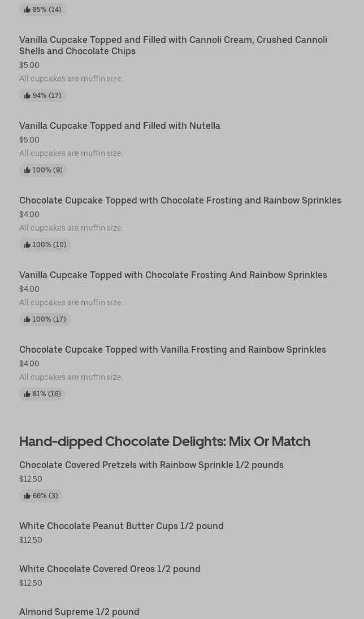Select White Chocolate Peanut Butter Cups item
Image resolution: width=364 pixels, height=619 pixels.
tap(121, 526)
